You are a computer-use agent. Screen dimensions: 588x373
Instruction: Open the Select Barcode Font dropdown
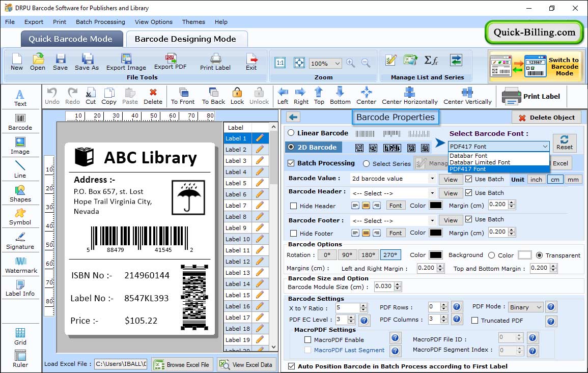[499, 146]
